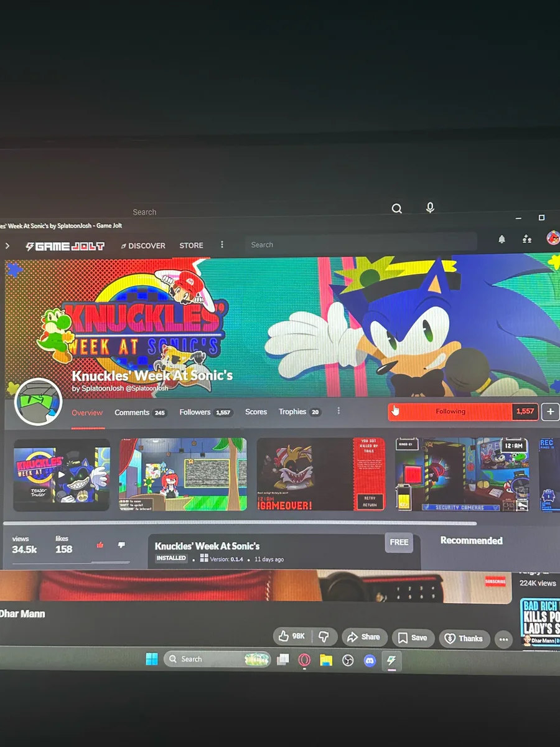Open the user avatar menu

[x=553, y=238]
